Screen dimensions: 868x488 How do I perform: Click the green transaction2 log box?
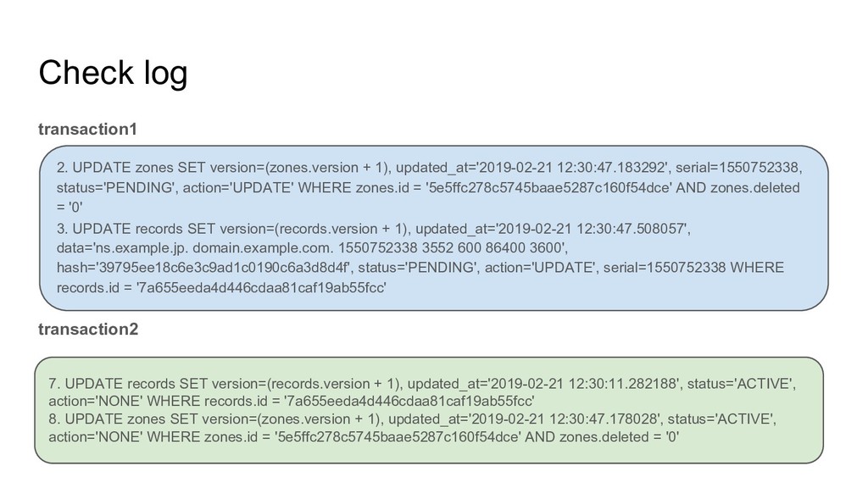(429, 410)
